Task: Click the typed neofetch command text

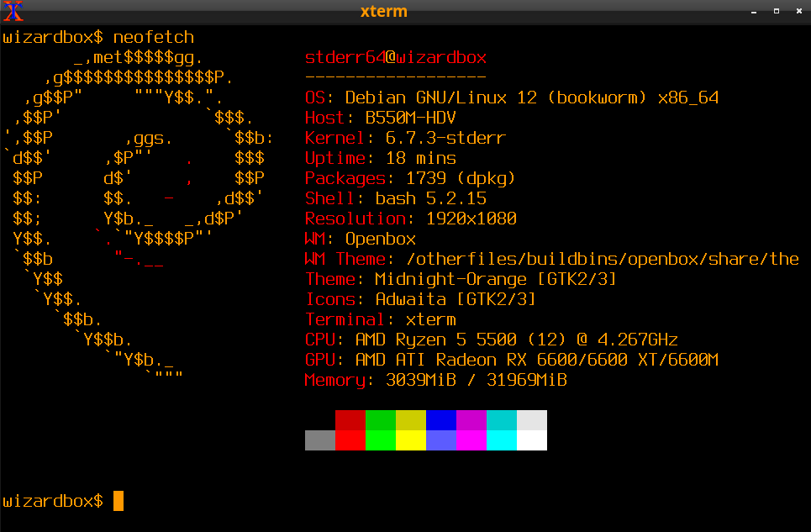Action: click(153, 37)
